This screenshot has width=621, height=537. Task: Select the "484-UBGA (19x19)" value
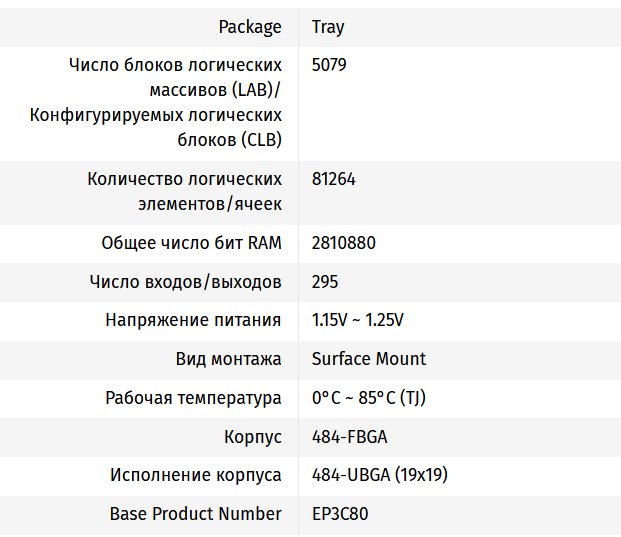(x=380, y=475)
